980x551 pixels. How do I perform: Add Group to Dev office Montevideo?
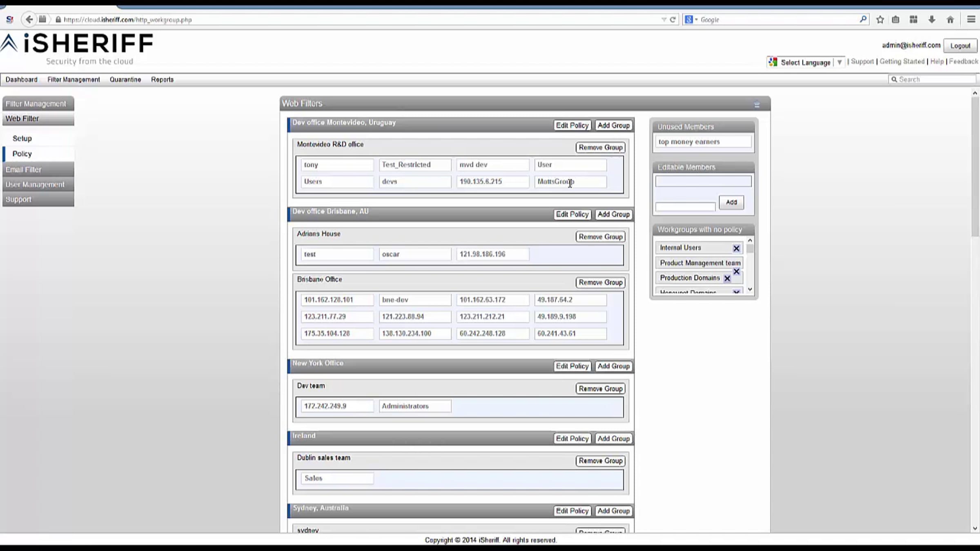click(613, 125)
